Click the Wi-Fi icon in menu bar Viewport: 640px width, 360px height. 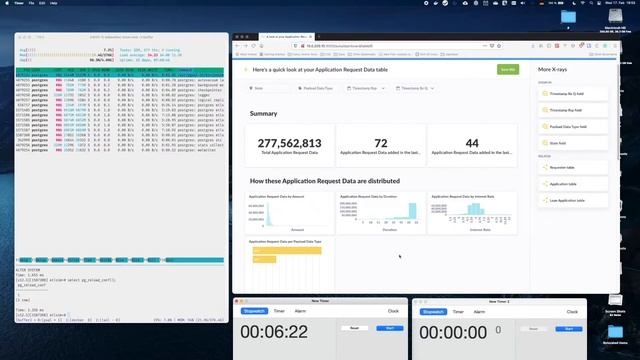[x=582, y=3]
